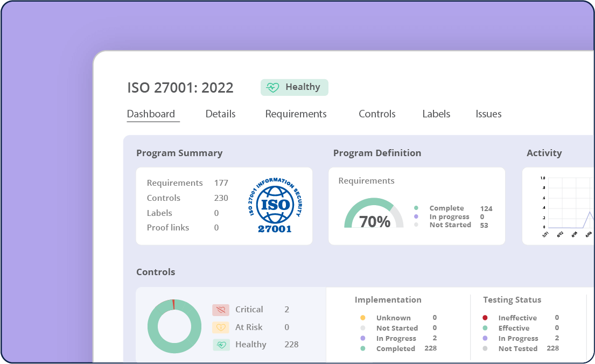
Task: Click the Not Tested label
Action: [x=518, y=349]
